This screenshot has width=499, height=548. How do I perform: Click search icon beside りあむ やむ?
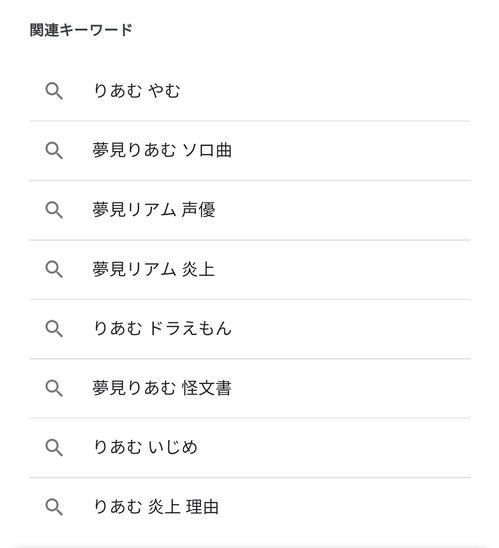click(54, 91)
